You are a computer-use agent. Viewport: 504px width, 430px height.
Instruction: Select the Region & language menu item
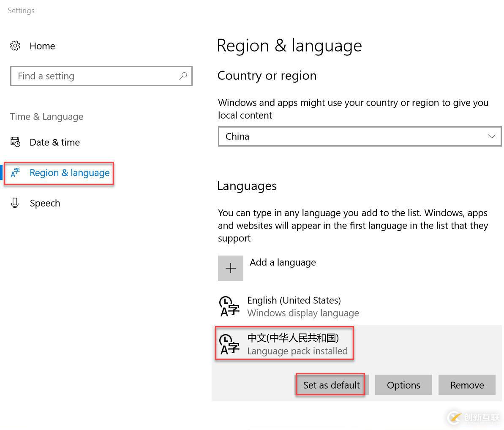click(x=69, y=172)
